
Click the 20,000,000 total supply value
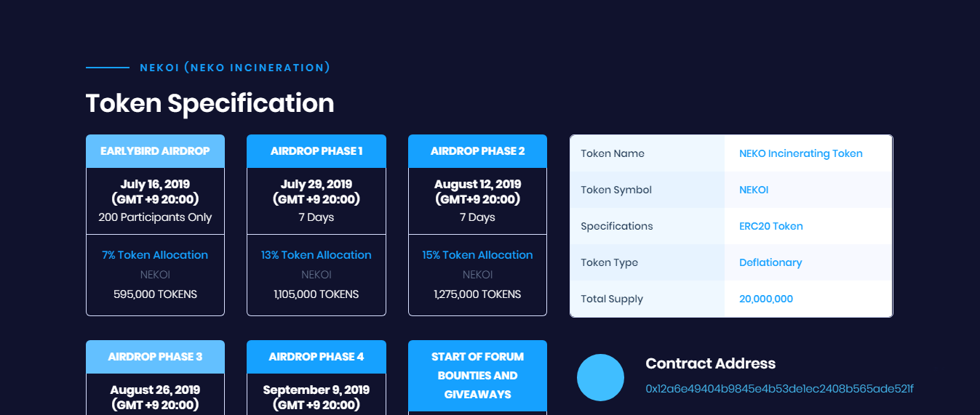766,299
